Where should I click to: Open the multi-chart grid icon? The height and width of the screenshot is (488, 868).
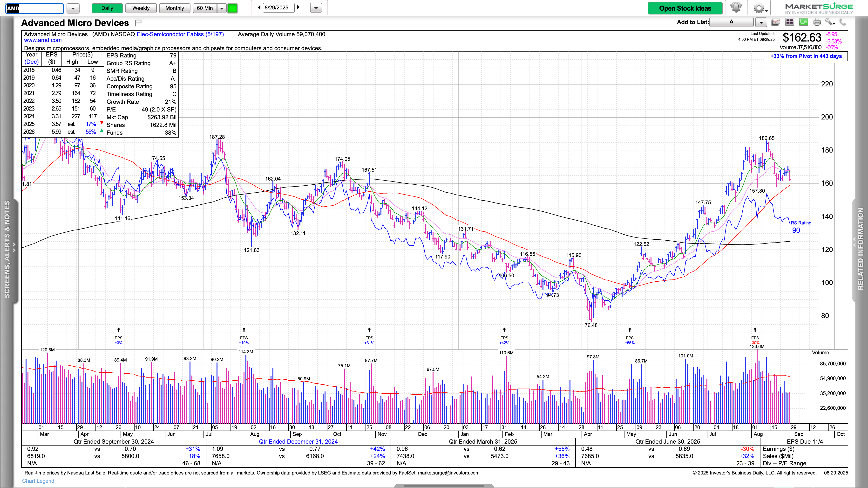(x=789, y=22)
